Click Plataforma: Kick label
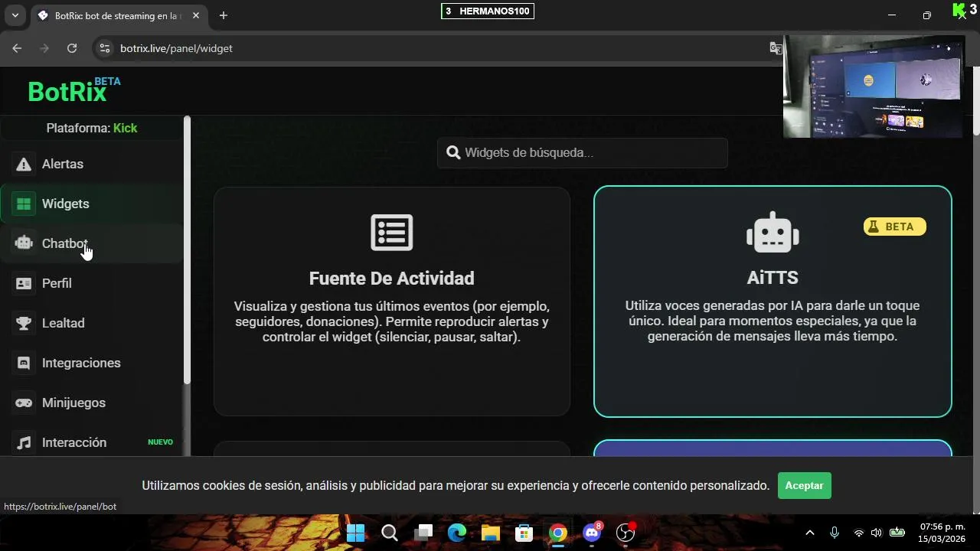The image size is (980, 551). 92,128
